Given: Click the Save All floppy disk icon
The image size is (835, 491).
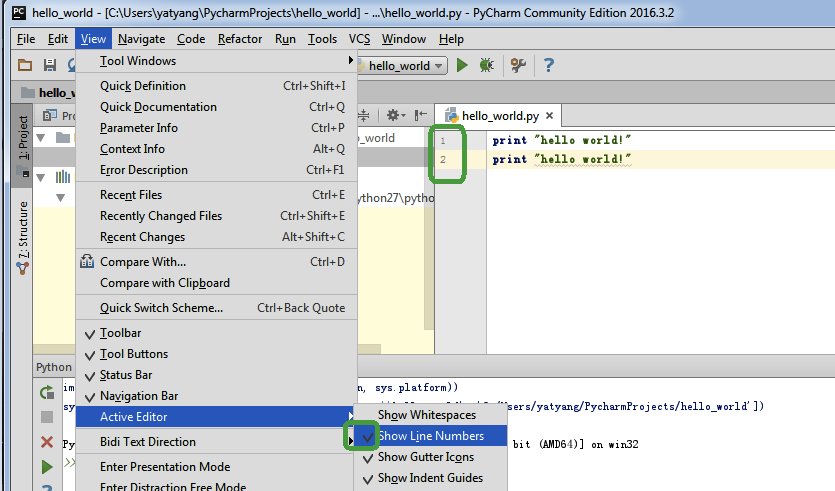Looking at the screenshot, I should pos(50,65).
